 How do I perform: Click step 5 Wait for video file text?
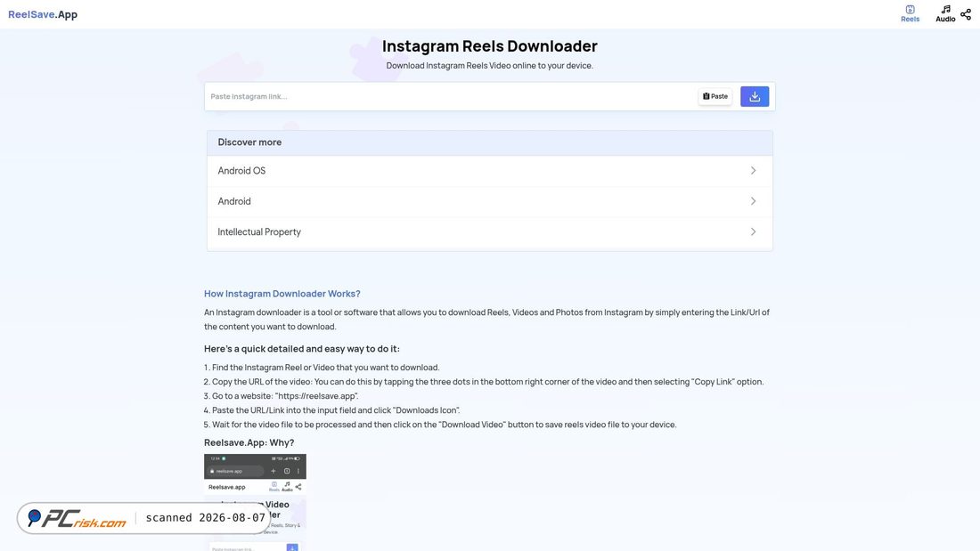pos(440,425)
